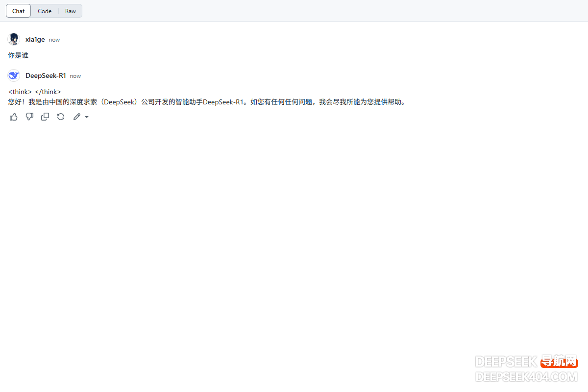Click the 'now' timestamp next to xia1ge
The height and width of the screenshot is (392, 588).
(54, 40)
